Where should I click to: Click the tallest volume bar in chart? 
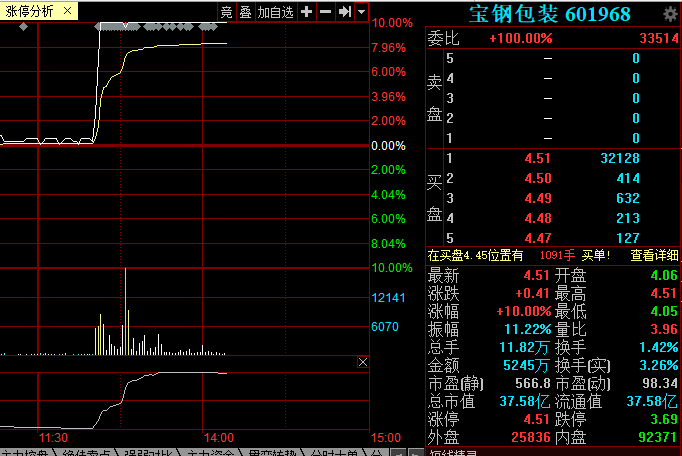125,310
